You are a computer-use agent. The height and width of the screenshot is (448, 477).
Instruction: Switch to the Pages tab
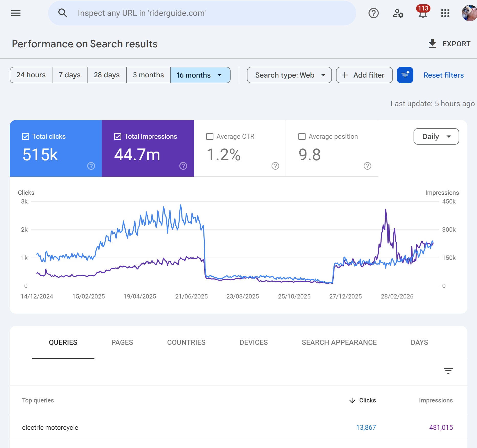pyautogui.click(x=122, y=342)
